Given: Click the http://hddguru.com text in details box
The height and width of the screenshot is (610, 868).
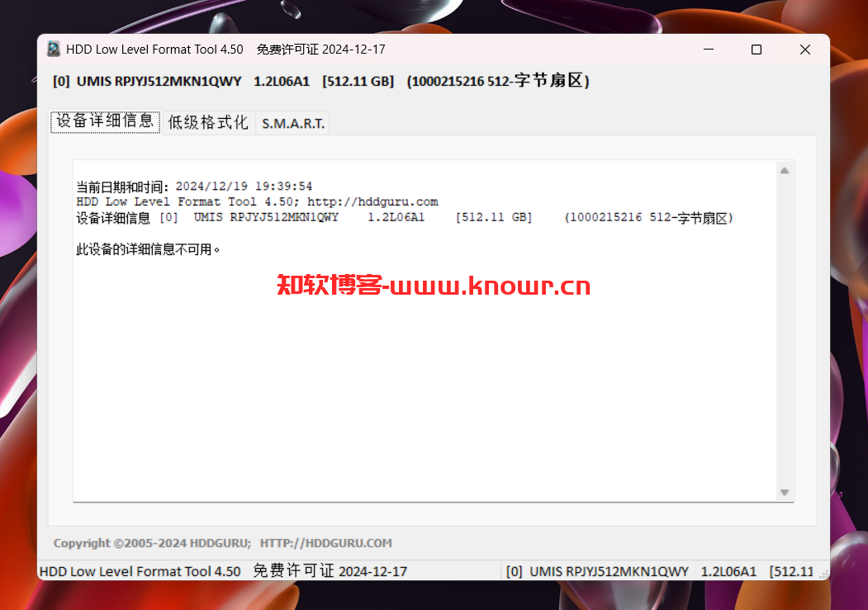Looking at the screenshot, I should pos(372,202).
